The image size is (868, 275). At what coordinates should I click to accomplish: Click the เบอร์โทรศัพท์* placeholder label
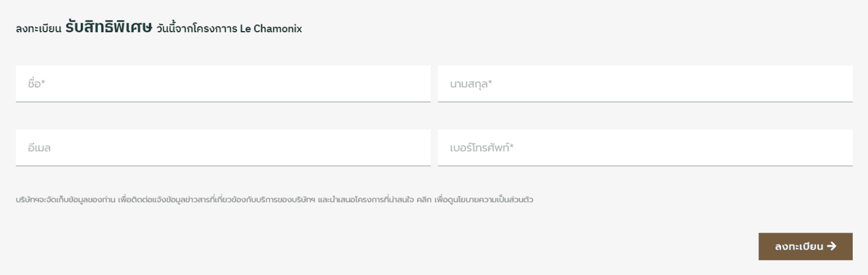point(482,148)
